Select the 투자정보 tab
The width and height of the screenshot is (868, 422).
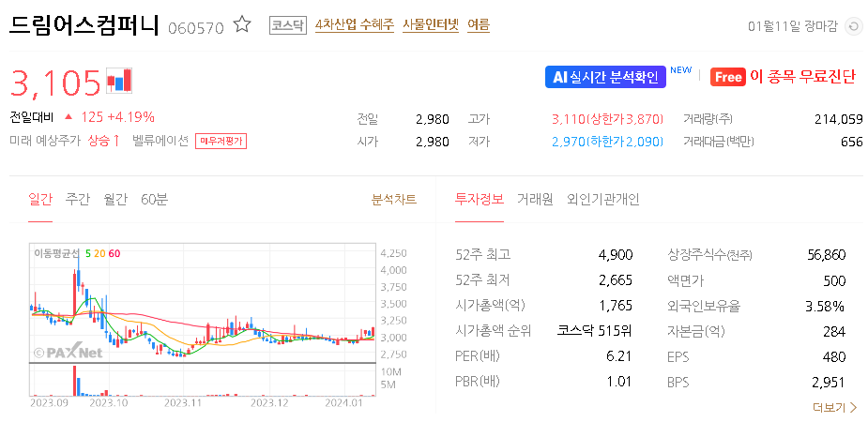point(480,199)
